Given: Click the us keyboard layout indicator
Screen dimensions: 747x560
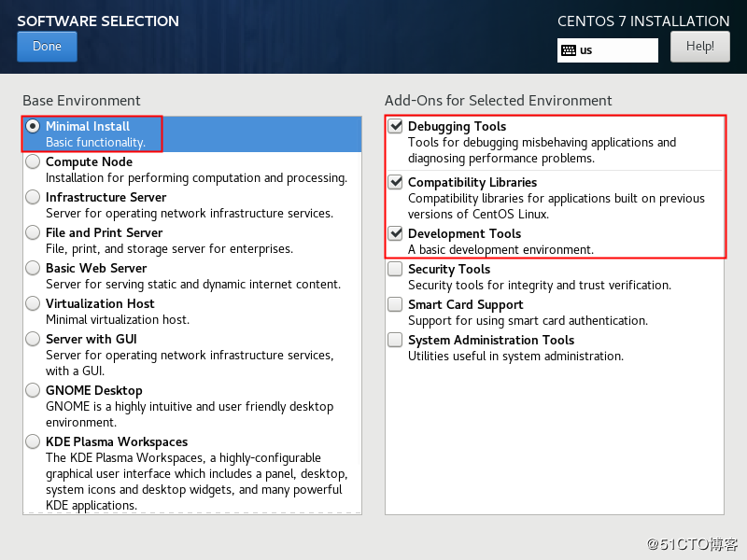Looking at the screenshot, I should coord(608,50).
